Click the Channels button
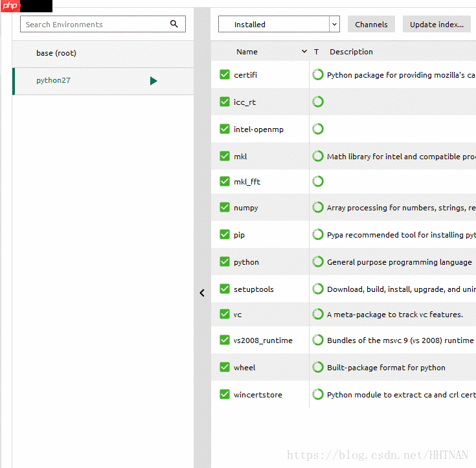This screenshot has height=468, width=476. [x=371, y=25]
